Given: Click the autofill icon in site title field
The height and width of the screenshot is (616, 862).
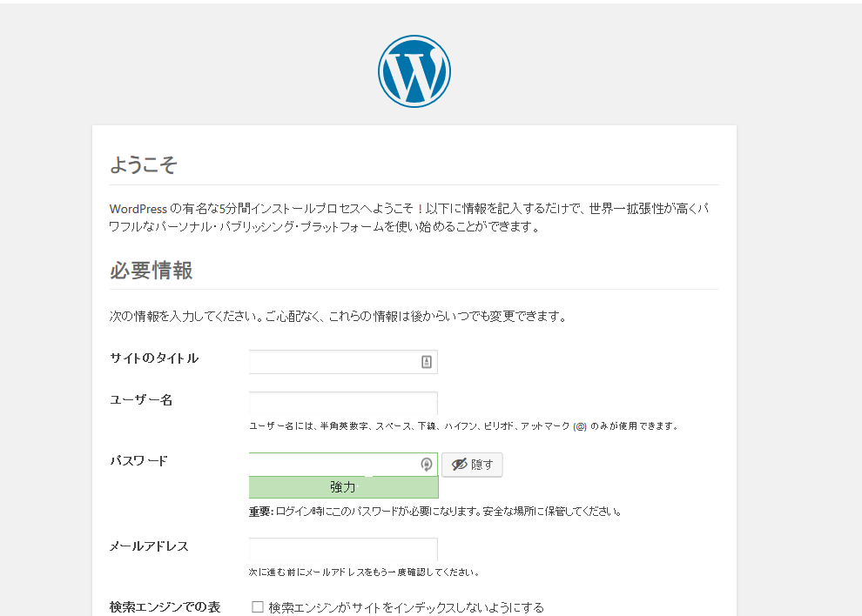Looking at the screenshot, I should 427,362.
